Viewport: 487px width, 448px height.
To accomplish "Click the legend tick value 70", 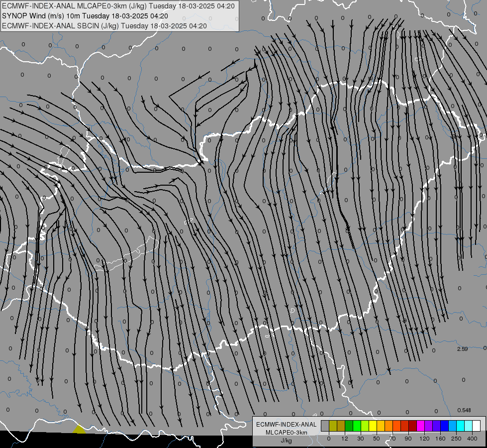I will pyautogui.click(x=392, y=439).
